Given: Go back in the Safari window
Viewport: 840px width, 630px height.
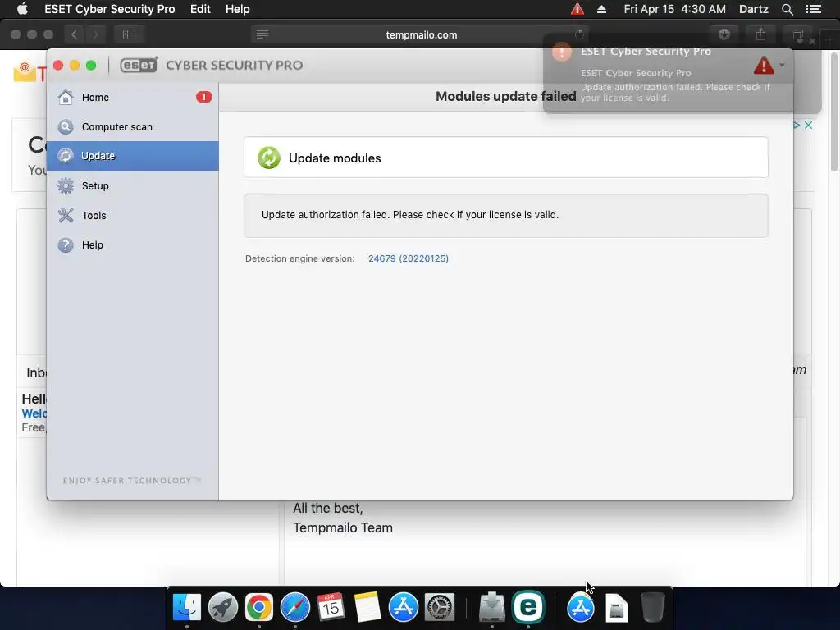Looking at the screenshot, I should coord(74,34).
